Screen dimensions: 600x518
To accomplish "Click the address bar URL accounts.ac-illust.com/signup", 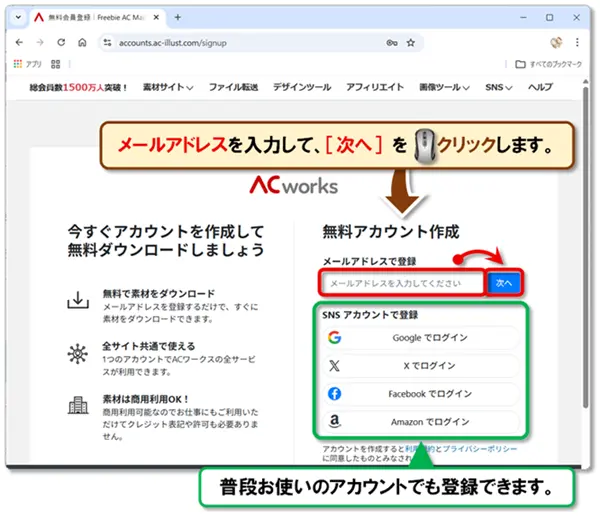I will [x=173, y=43].
